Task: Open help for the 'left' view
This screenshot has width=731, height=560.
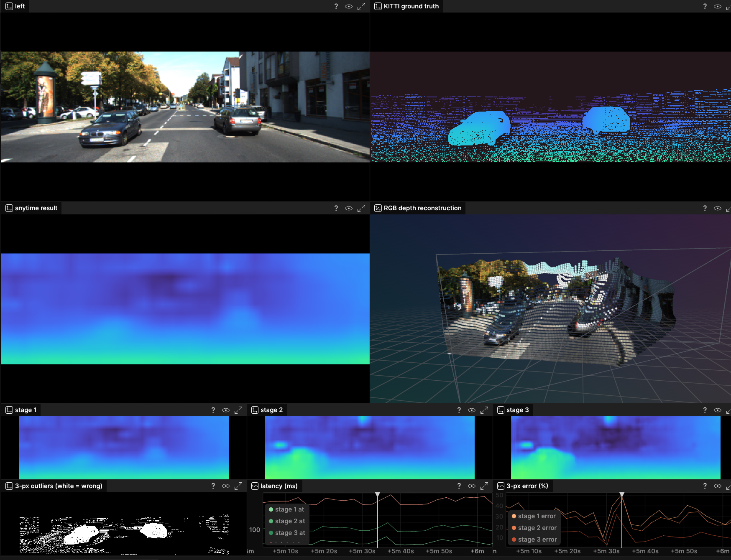Action: point(336,6)
